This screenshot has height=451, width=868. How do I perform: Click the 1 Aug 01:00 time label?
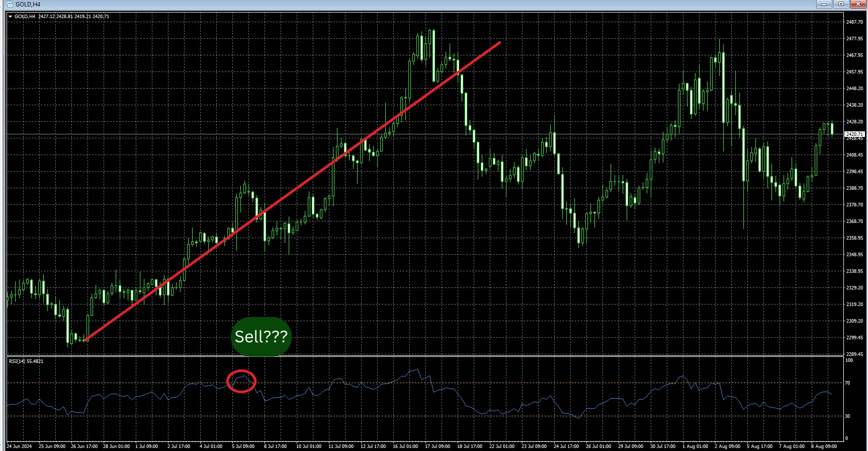[x=695, y=446]
